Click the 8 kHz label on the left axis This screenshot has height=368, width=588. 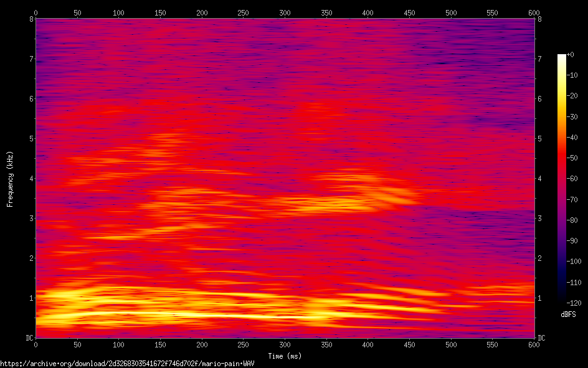(x=29, y=19)
